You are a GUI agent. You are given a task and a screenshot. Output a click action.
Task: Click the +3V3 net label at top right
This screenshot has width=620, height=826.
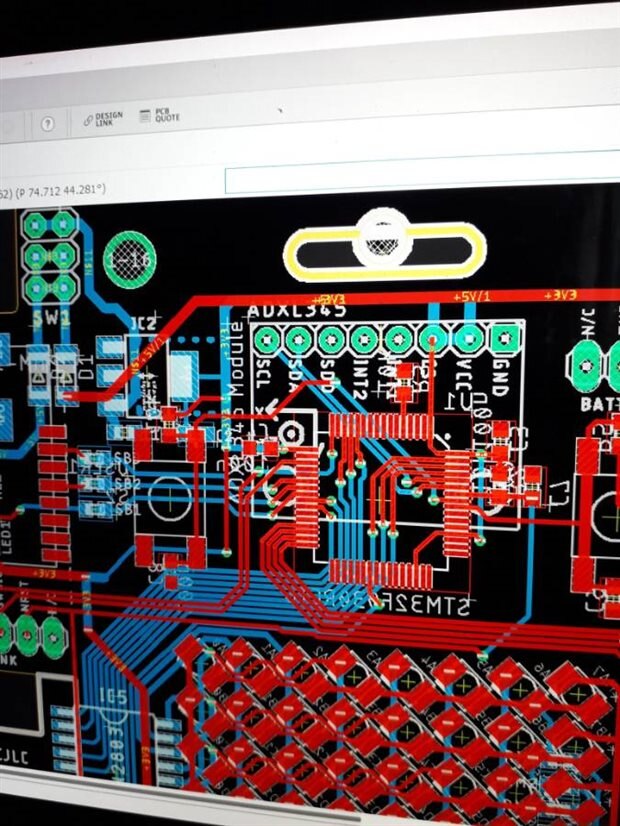[x=560, y=295]
